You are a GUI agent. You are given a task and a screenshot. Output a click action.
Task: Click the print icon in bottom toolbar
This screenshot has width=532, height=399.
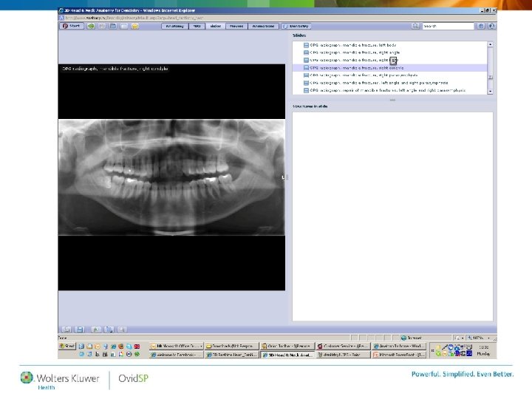coord(66,330)
